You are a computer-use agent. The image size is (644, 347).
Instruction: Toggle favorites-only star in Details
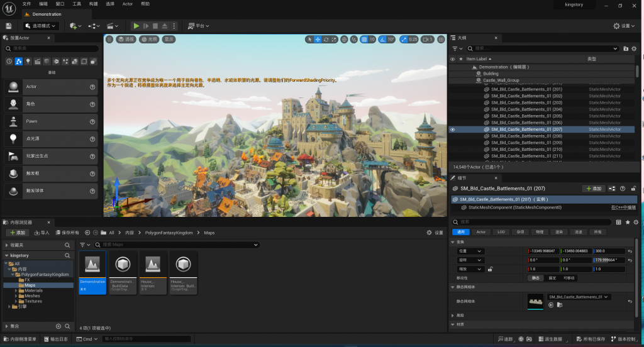(x=628, y=222)
